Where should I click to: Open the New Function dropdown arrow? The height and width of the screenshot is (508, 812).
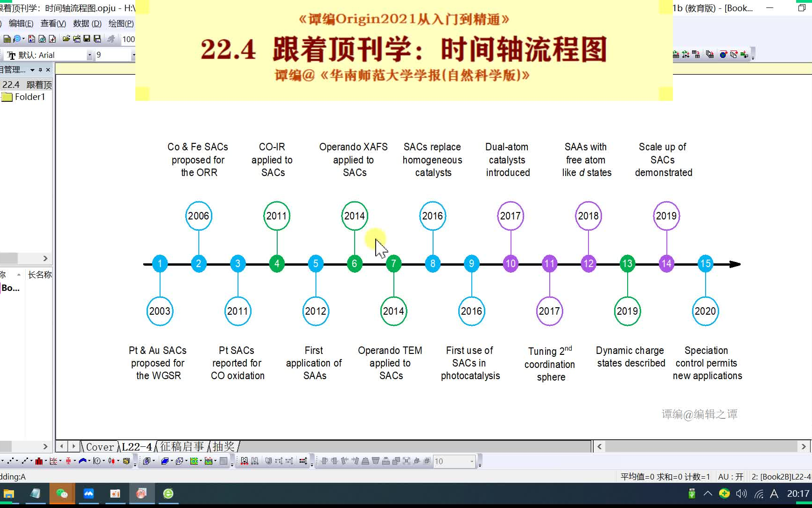[23, 39]
